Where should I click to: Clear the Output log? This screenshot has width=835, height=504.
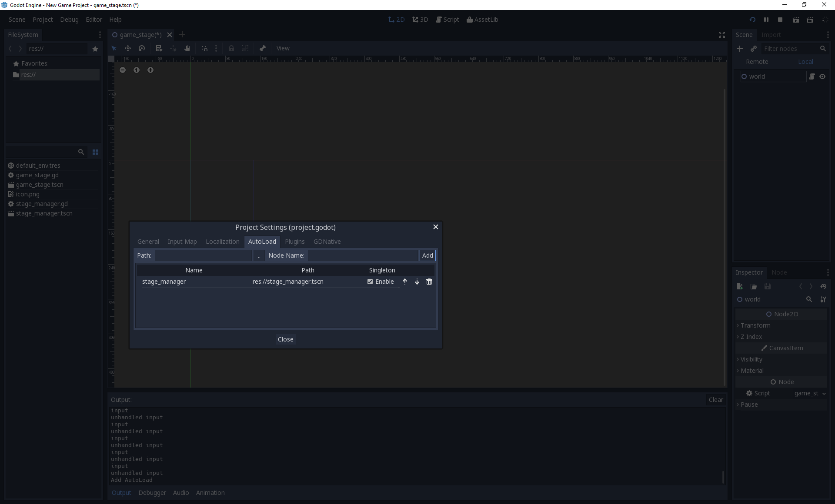pyautogui.click(x=715, y=400)
